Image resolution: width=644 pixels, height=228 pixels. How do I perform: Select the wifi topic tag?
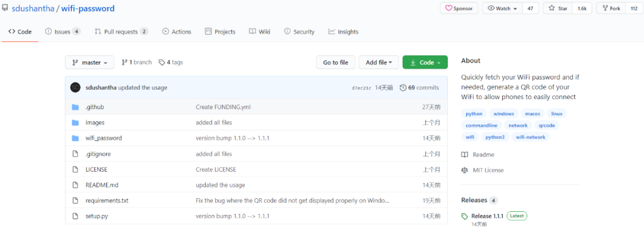point(470,137)
